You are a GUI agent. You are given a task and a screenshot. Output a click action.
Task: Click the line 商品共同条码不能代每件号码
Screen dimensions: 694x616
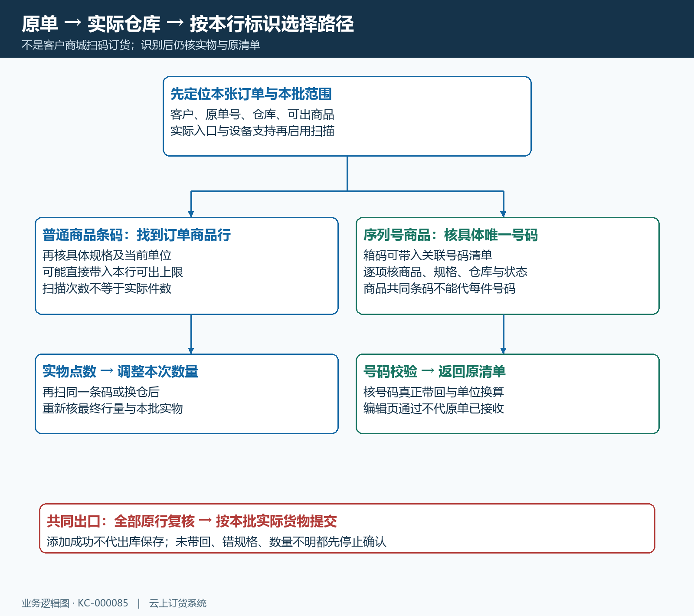pos(439,288)
